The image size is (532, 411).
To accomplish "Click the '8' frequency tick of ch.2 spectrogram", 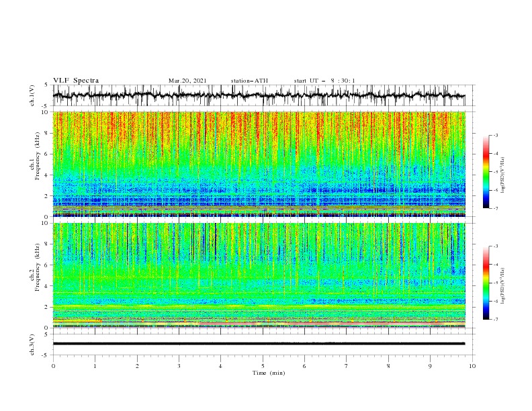I will [48, 244].
